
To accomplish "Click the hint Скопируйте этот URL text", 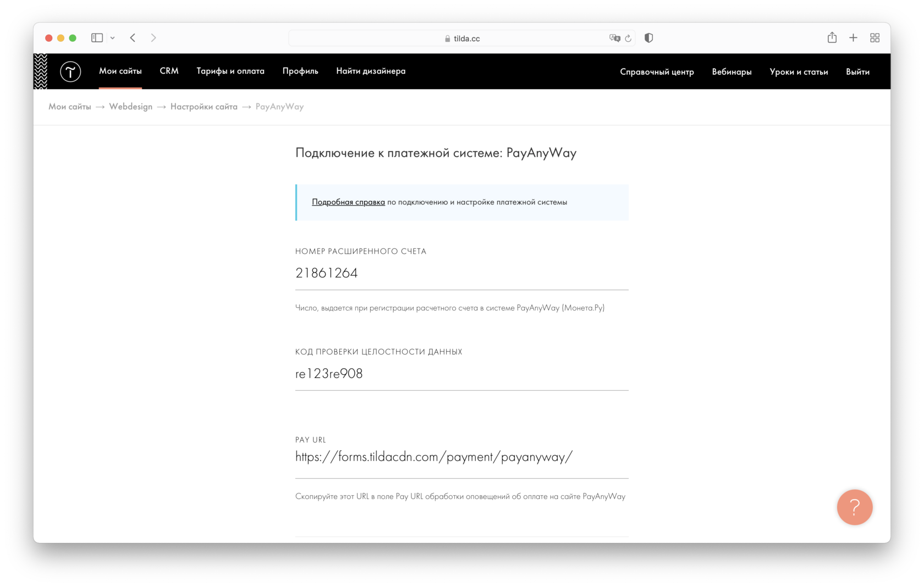I will click(x=460, y=496).
